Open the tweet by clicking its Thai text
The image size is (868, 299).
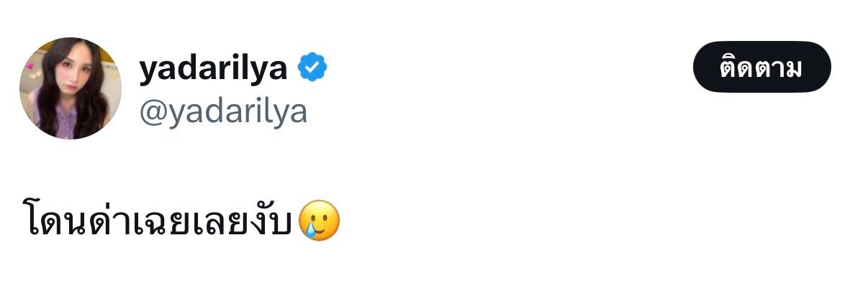click(159, 221)
